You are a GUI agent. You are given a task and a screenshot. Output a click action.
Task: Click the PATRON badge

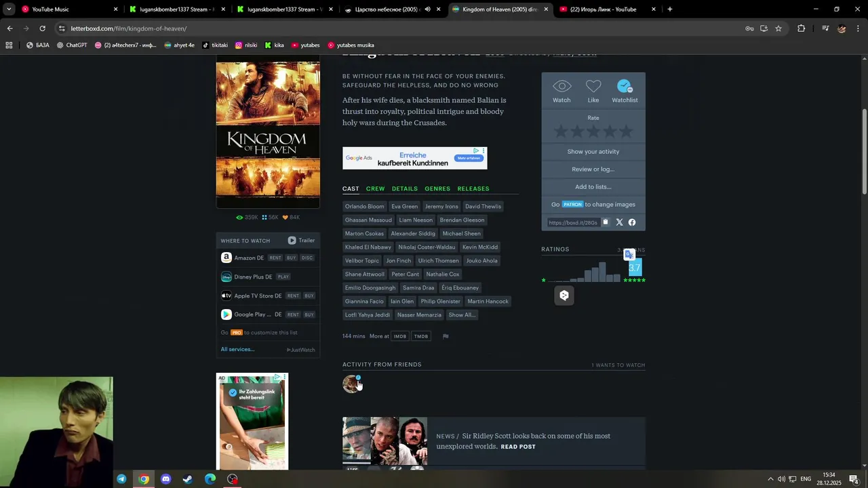[572, 205]
